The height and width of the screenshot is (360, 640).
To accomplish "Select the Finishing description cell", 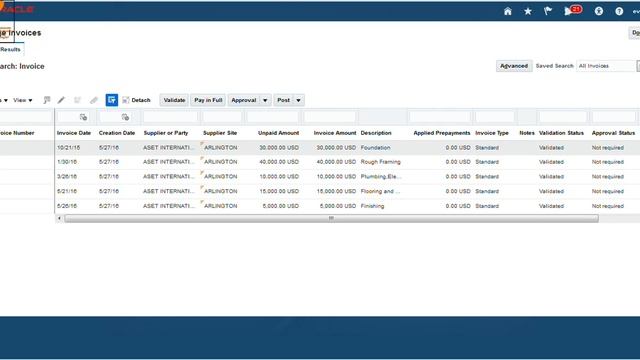I will pos(372,206).
